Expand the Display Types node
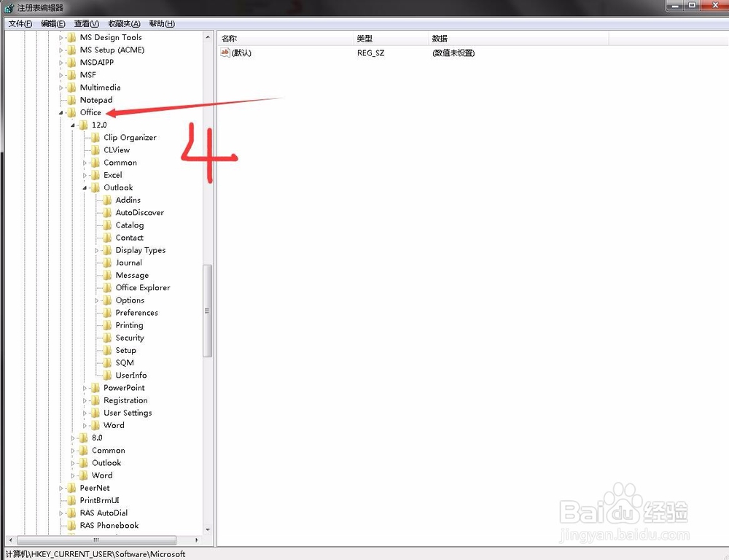The width and height of the screenshot is (729, 560). click(97, 250)
